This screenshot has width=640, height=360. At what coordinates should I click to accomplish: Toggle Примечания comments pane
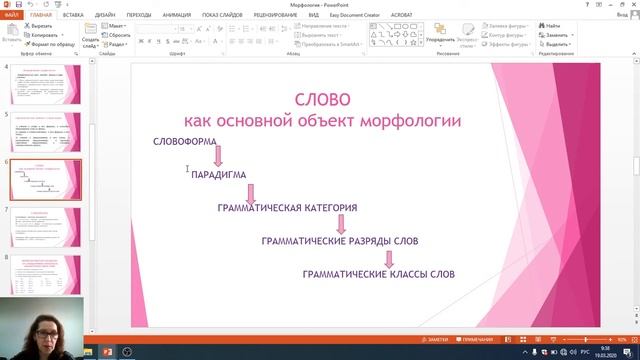pyautogui.click(x=474, y=340)
